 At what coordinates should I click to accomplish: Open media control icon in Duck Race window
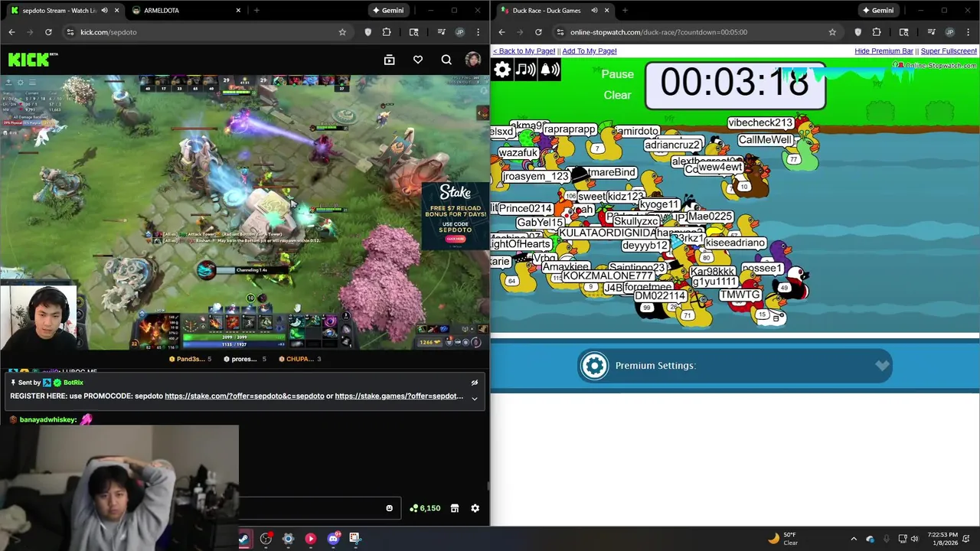pos(931,32)
